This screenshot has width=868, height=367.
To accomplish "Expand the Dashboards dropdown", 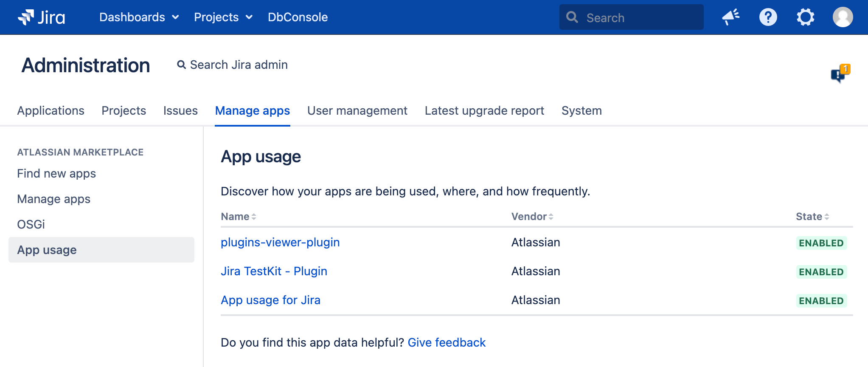I will [139, 17].
